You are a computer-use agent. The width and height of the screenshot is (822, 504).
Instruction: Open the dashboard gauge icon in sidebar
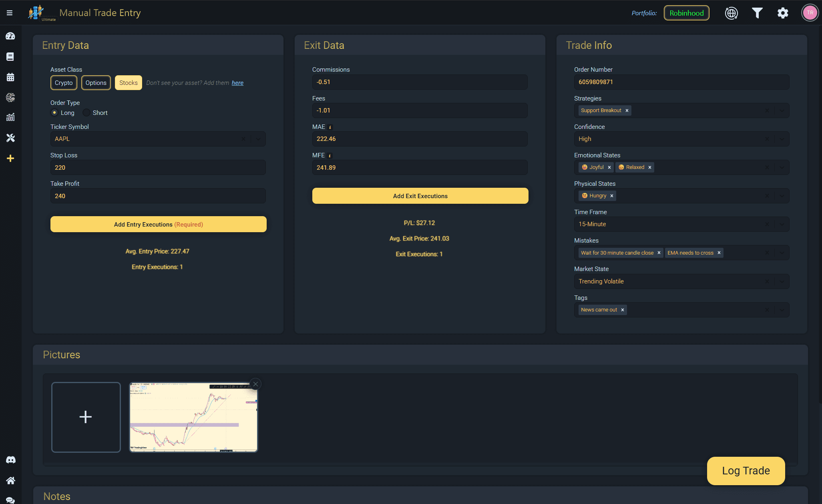click(x=10, y=36)
